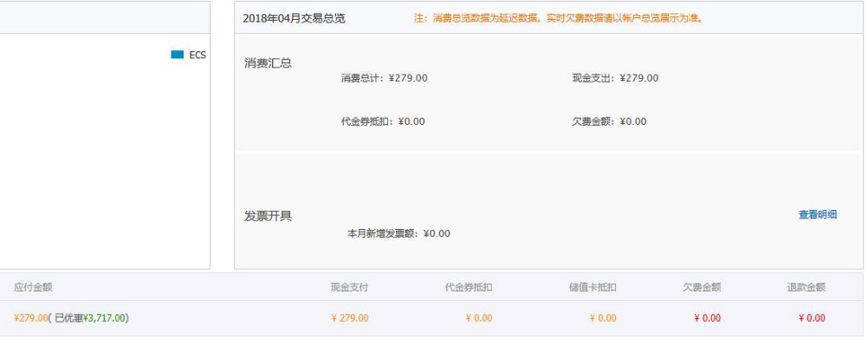Select the ECS legend label text
Screen dimensions: 868x340
[x=198, y=55]
